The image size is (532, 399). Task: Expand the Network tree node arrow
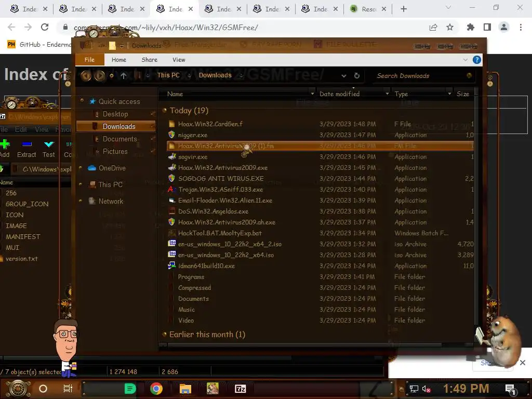tap(81, 201)
